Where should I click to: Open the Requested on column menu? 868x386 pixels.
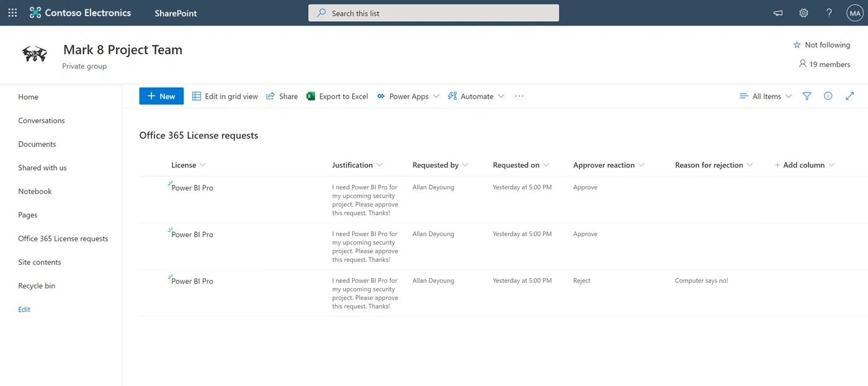(x=521, y=165)
